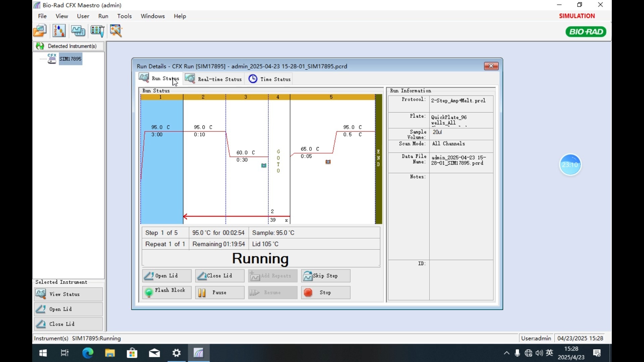Image resolution: width=644 pixels, height=362 pixels.
Task: Select step 3 header in protocol graph
Action: tap(247, 97)
